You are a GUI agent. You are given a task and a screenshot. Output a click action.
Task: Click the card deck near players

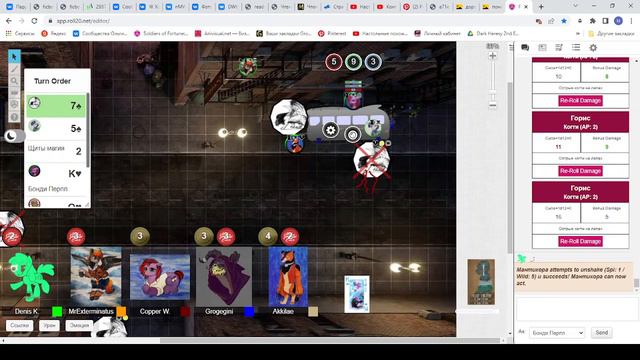pos(357,294)
